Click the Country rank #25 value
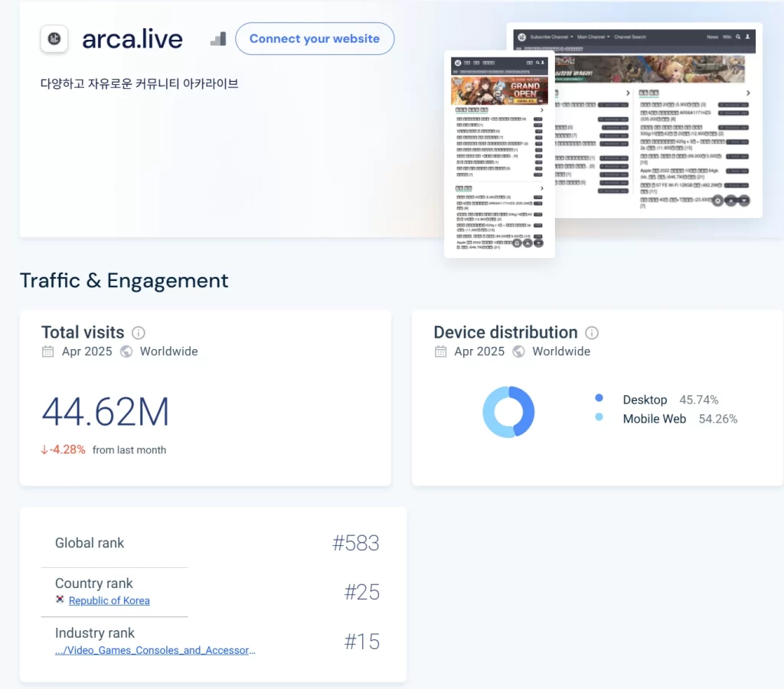784x689 pixels. click(362, 592)
